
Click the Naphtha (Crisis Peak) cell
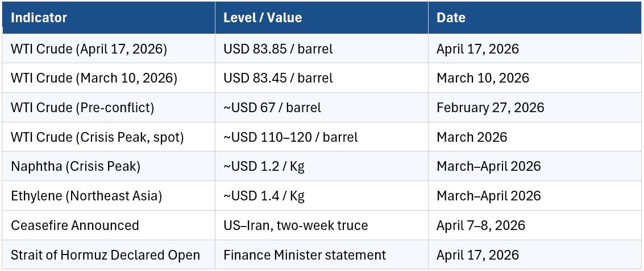pos(76,167)
